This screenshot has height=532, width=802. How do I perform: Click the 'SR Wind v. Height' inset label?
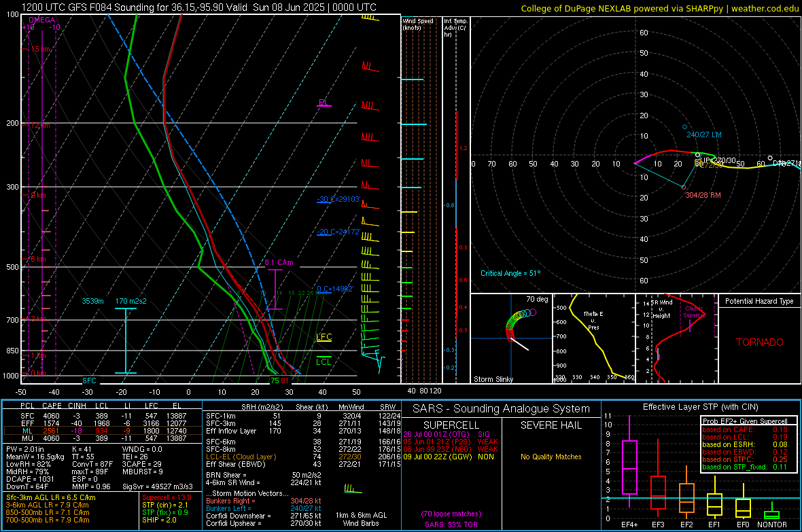click(661, 309)
